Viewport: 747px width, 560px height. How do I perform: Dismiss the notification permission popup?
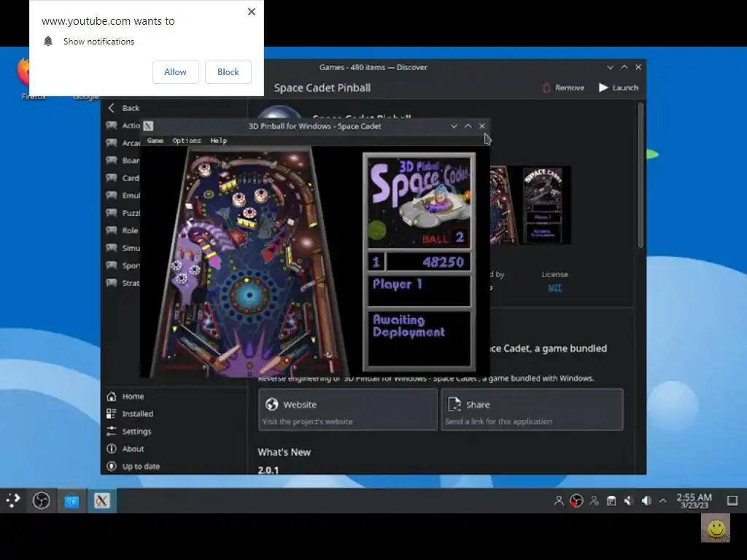coord(252,12)
